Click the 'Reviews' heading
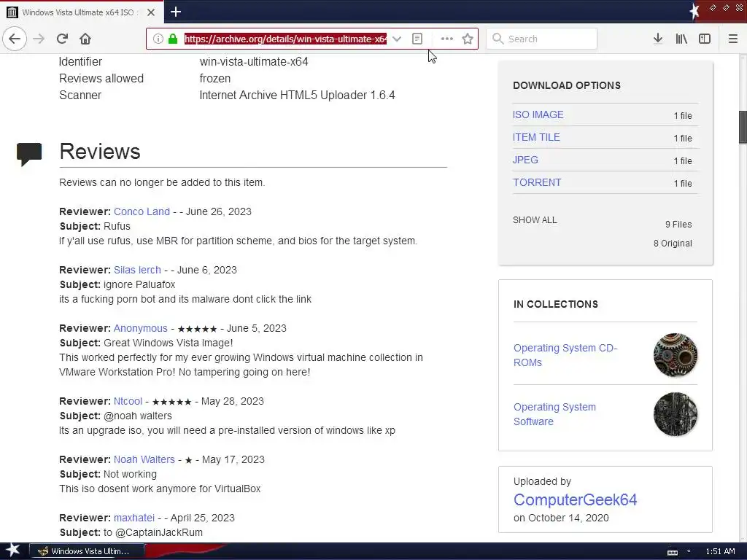 pyautogui.click(x=99, y=152)
